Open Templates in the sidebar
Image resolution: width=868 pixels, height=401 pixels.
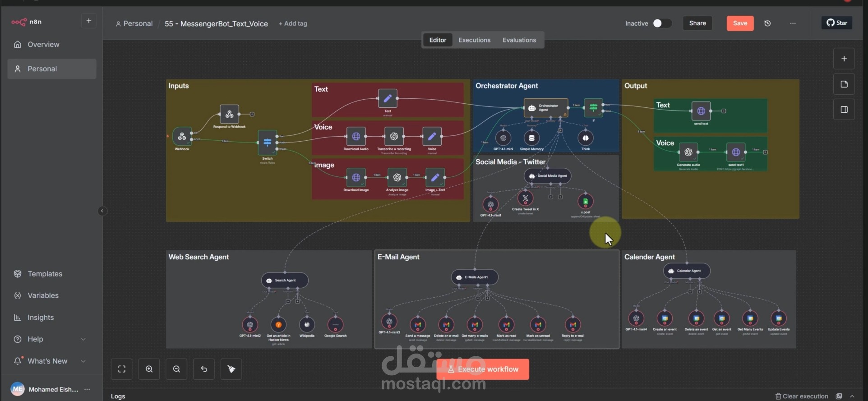coord(51,274)
